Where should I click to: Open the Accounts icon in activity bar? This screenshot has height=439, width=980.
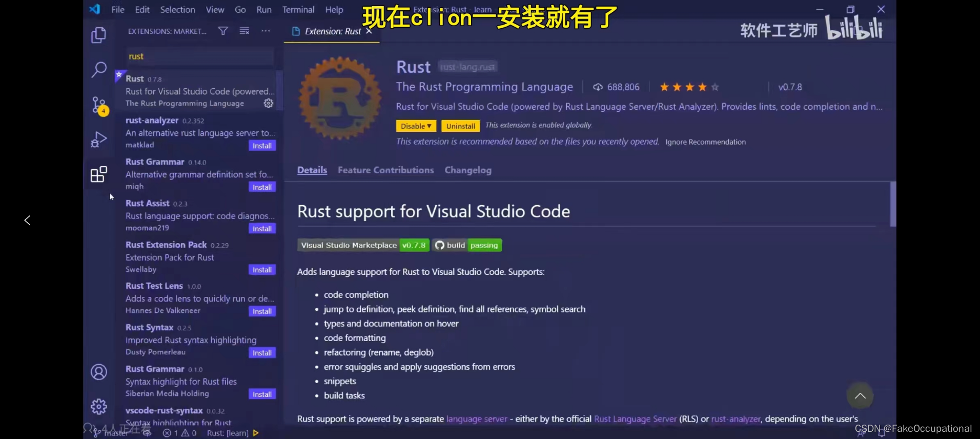coord(98,372)
